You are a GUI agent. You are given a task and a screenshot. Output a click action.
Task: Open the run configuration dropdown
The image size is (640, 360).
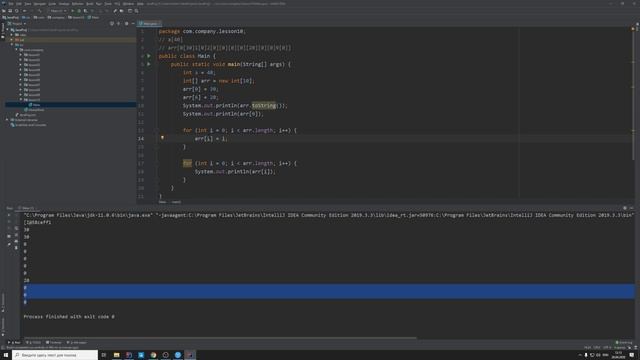[x=58, y=11]
